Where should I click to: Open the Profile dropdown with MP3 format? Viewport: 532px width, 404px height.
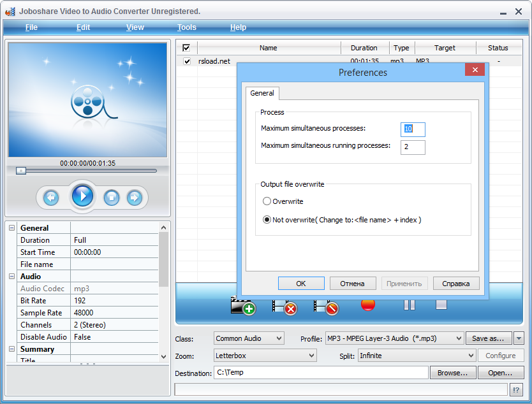(x=394, y=338)
